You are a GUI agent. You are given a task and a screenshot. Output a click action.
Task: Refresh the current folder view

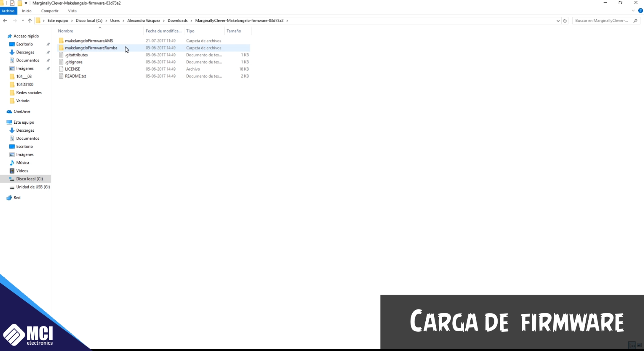pyautogui.click(x=565, y=21)
